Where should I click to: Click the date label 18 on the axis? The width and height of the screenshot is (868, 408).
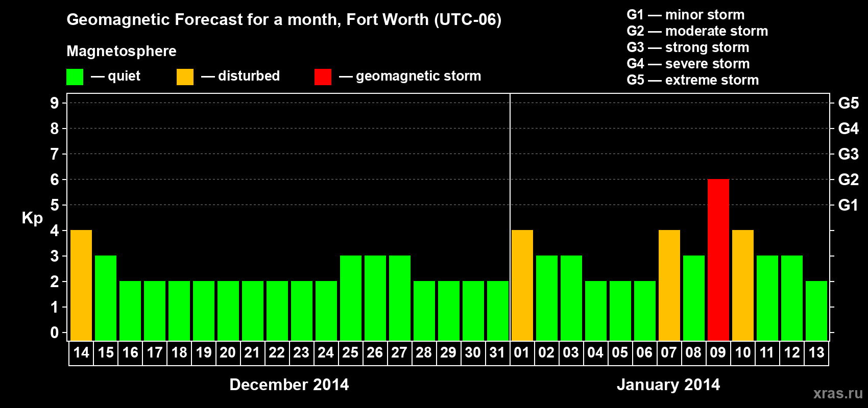(x=179, y=353)
